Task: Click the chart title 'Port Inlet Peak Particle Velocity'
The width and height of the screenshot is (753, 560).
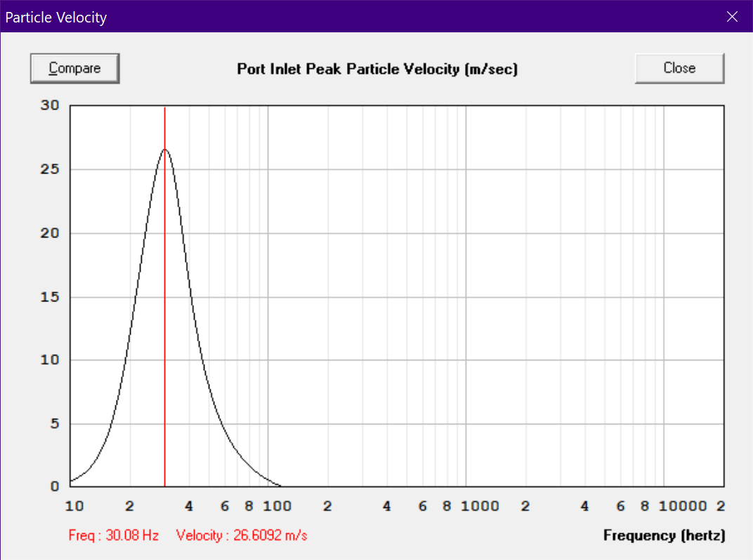Action: pyautogui.click(x=377, y=69)
